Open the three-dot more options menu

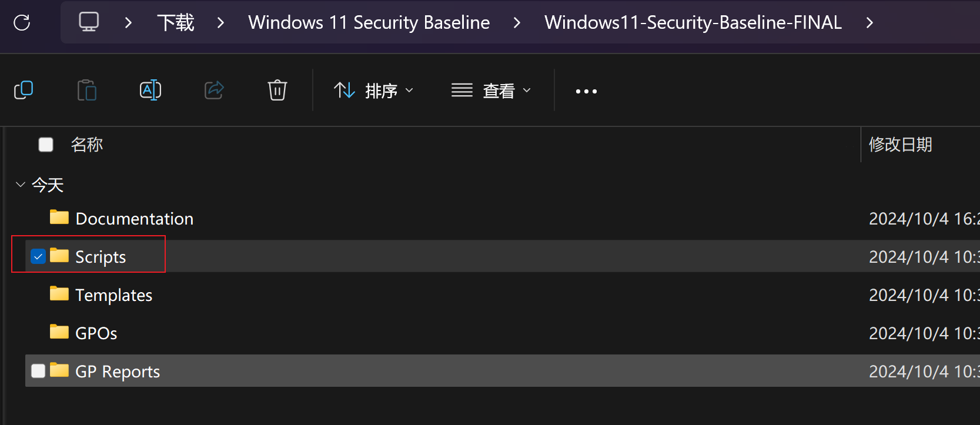(x=586, y=91)
